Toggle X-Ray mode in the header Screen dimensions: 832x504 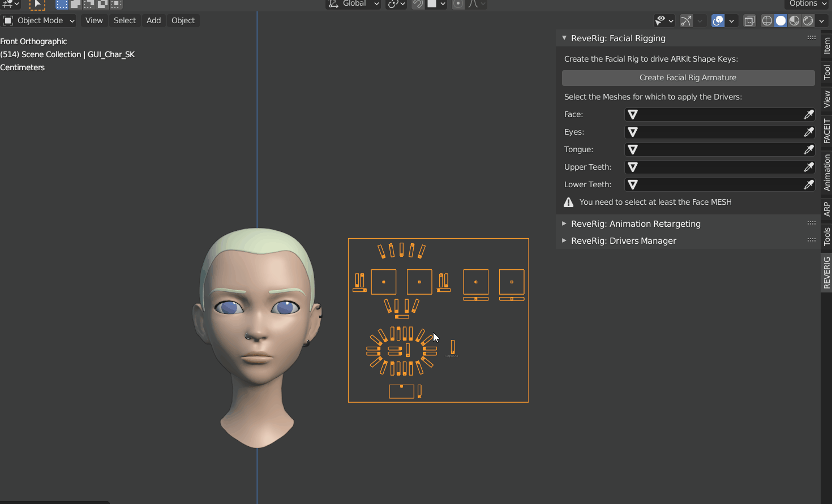pyautogui.click(x=749, y=20)
